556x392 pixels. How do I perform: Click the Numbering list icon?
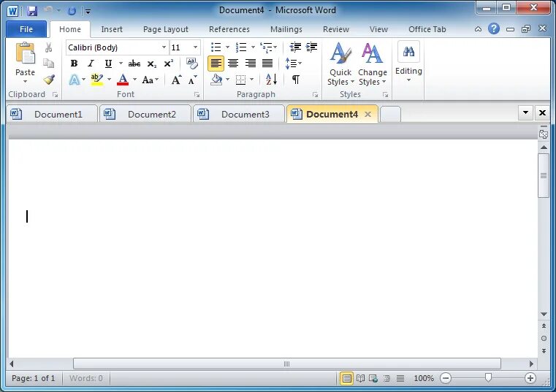(241, 47)
